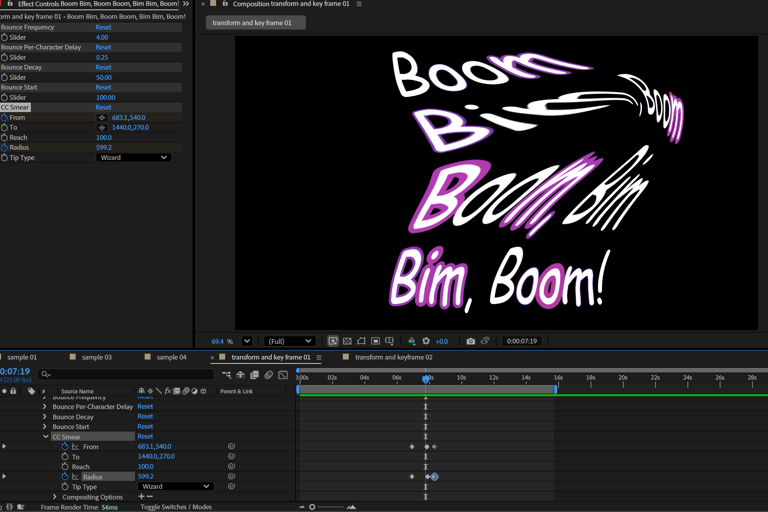
Task: Click work area end handle
Action: point(555,389)
